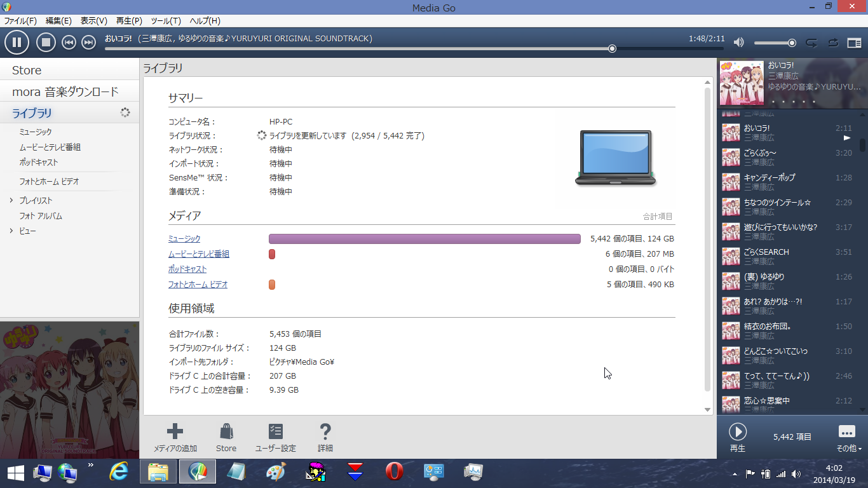Select track どんどこ☆ついてこいっ in the playlist

coord(787,355)
